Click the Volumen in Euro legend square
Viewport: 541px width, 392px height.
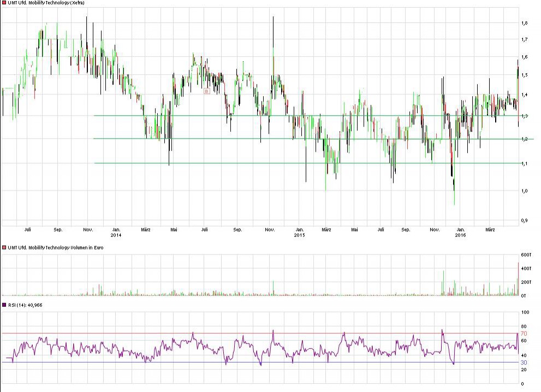pyautogui.click(x=3, y=247)
